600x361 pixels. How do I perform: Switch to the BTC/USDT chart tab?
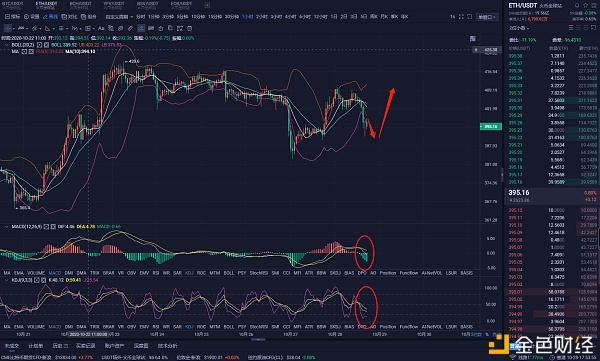pyautogui.click(x=12, y=5)
